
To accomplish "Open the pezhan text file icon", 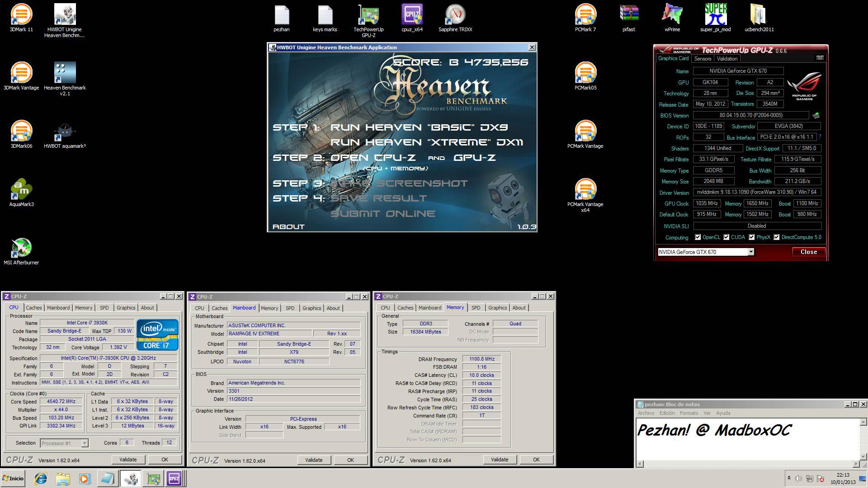I will click(281, 18).
